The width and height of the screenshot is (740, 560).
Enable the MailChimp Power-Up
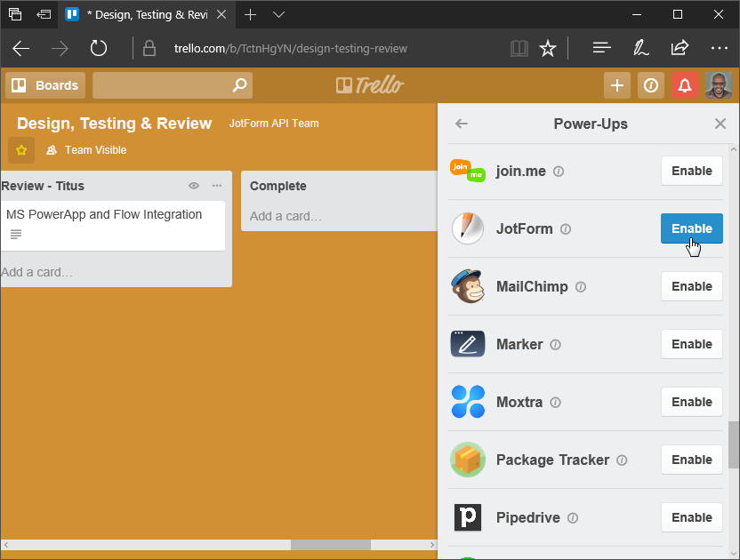[x=692, y=286]
